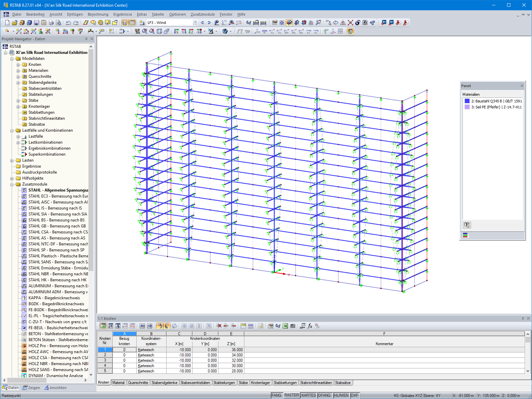The image size is (532, 399).
Task: Click the view in X direction icon
Action: (176, 32)
